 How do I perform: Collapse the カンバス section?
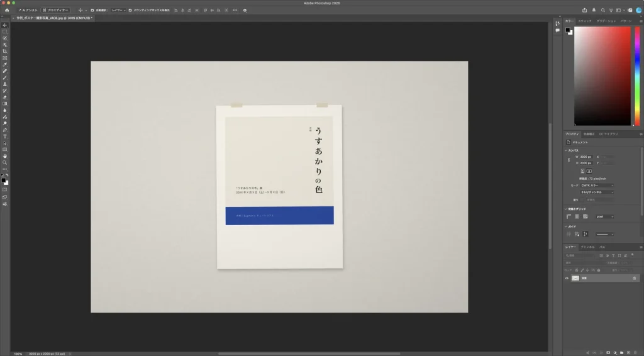566,150
